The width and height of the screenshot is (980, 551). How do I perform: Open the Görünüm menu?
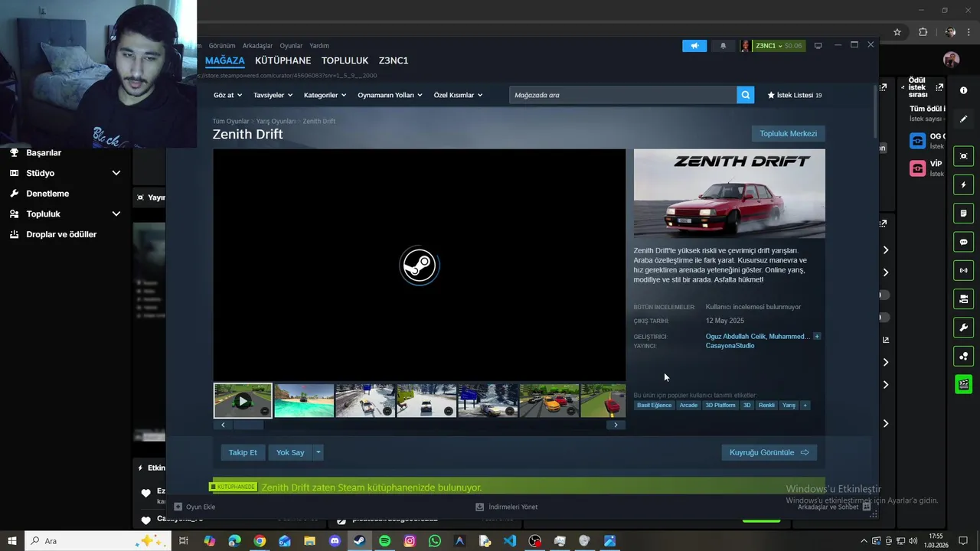[222, 46]
